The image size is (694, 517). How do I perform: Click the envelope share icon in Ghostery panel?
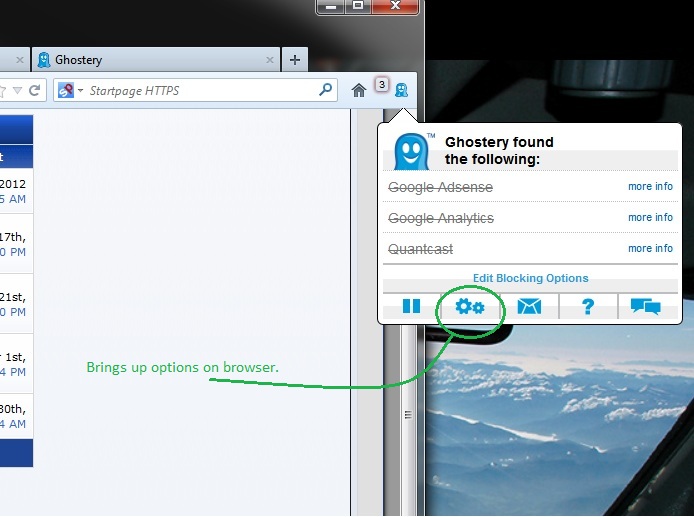529,306
